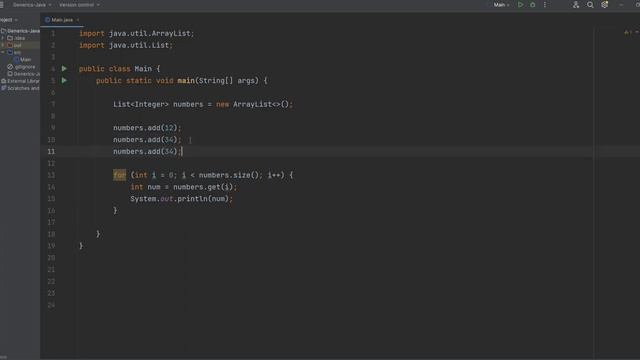The image size is (640, 360).
Task: Click 'new ArrayList<>()' expression
Action: pyautogui.click(x=253, y=104)
